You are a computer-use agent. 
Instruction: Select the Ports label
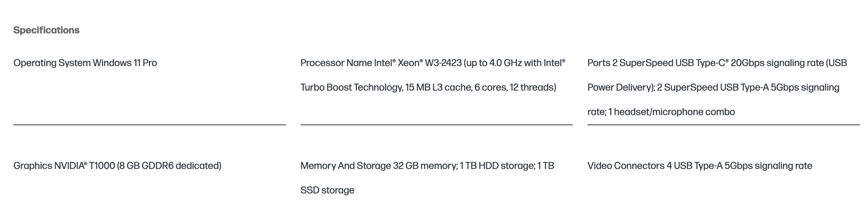point(599,63)
